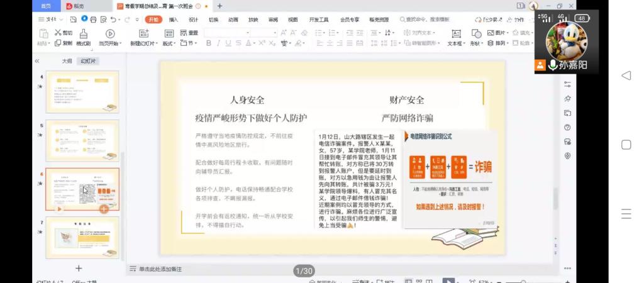Select slide 7 thumbnail

82,237
